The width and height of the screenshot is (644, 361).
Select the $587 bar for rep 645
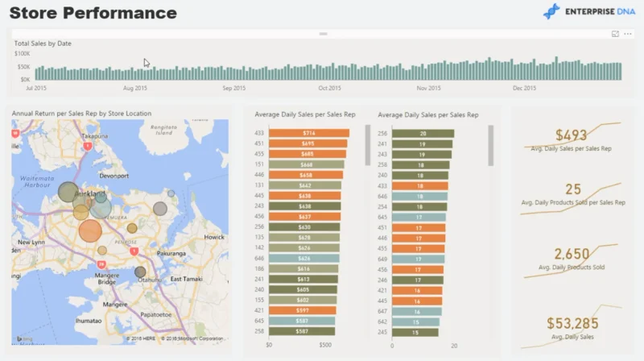click(302, 321)
